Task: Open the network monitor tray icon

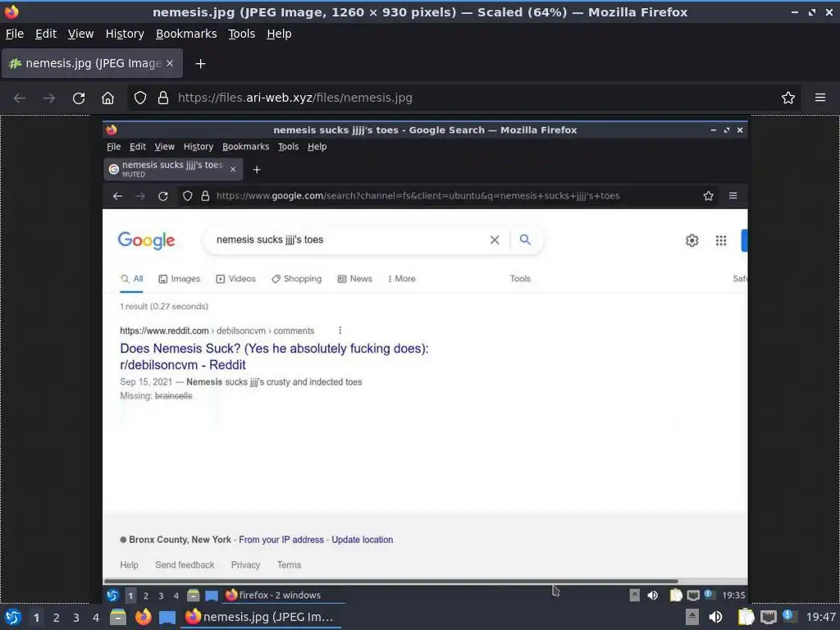Action: [768, 618]
